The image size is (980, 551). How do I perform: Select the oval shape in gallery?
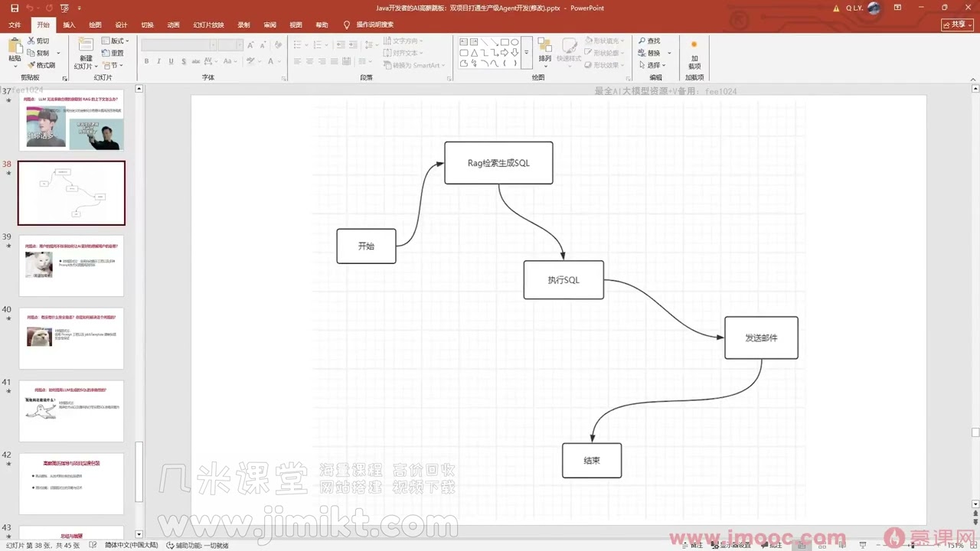point(514,42)
